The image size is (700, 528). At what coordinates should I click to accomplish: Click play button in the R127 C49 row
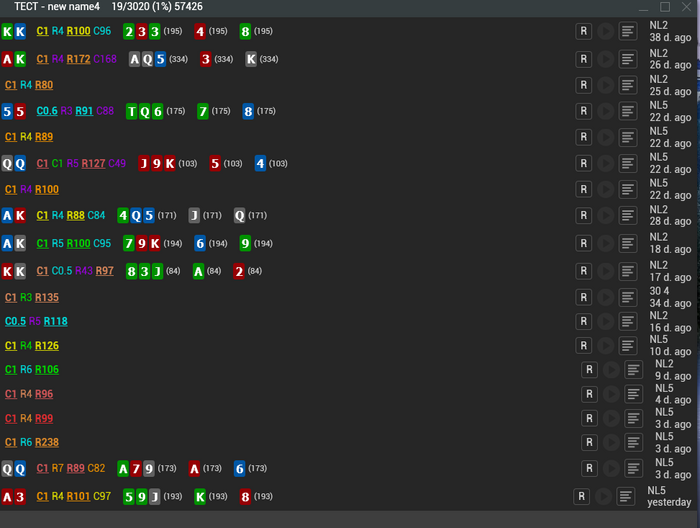[x=605, y=163]
